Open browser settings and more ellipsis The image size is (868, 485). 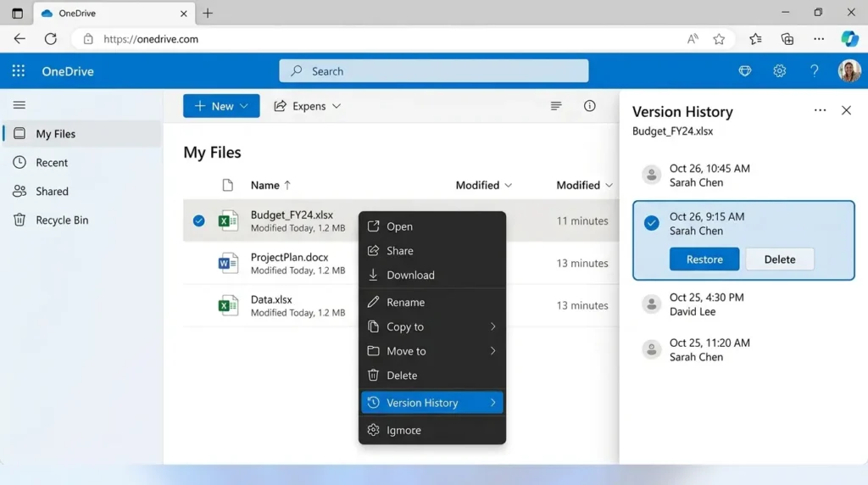pyautogui.click(x=819, y=39)
